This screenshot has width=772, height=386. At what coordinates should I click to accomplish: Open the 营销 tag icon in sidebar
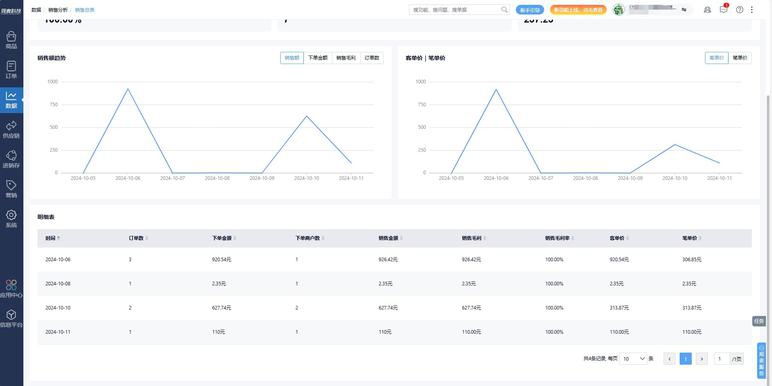point(11,189)
